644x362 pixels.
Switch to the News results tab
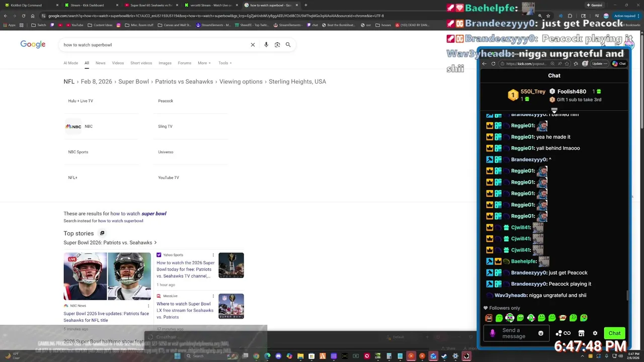click(101, 63)
